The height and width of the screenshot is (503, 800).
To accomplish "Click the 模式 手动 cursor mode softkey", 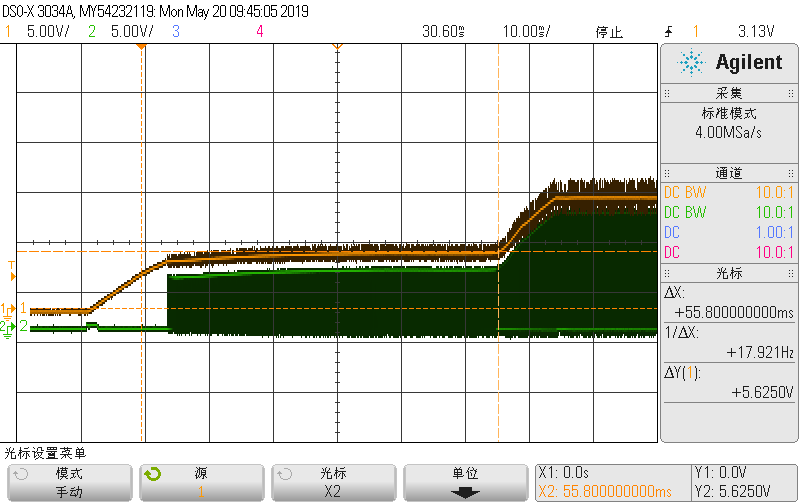I will [69, 483].
